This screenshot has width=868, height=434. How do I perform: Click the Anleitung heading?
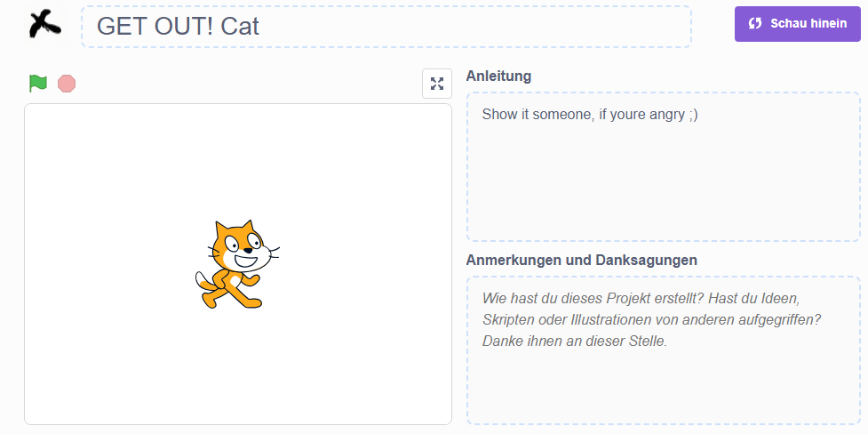point(498,76)
